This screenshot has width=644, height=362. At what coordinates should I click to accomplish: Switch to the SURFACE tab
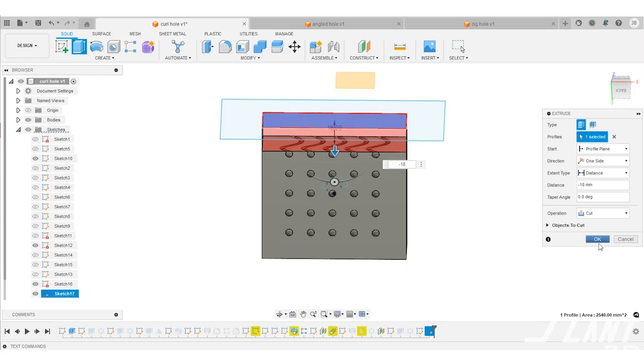[101, 34]
